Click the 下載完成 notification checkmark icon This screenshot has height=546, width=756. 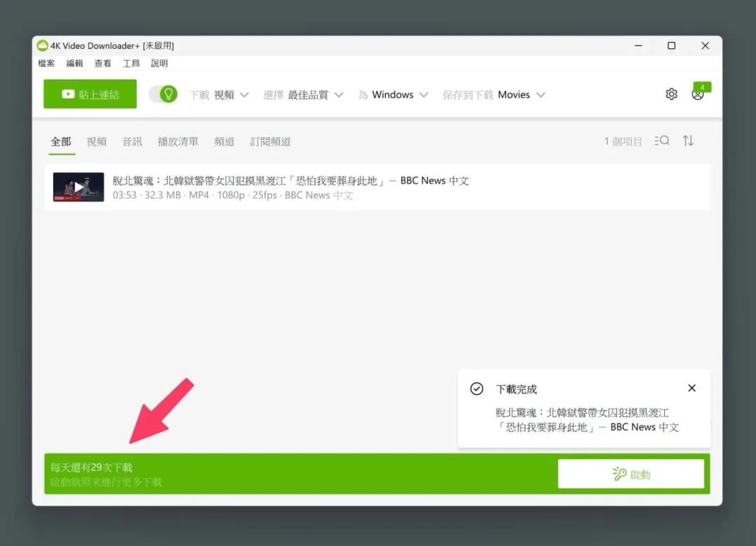[x=477, y=388]
